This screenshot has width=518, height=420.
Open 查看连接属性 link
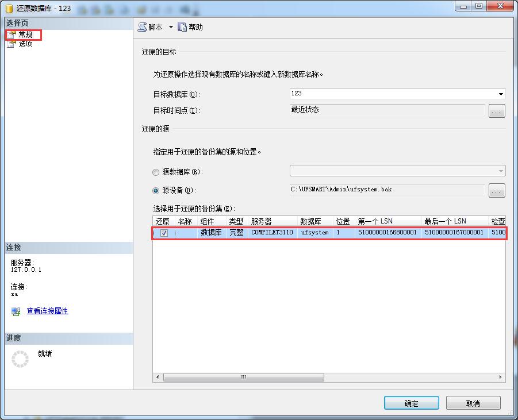[47, 311]
